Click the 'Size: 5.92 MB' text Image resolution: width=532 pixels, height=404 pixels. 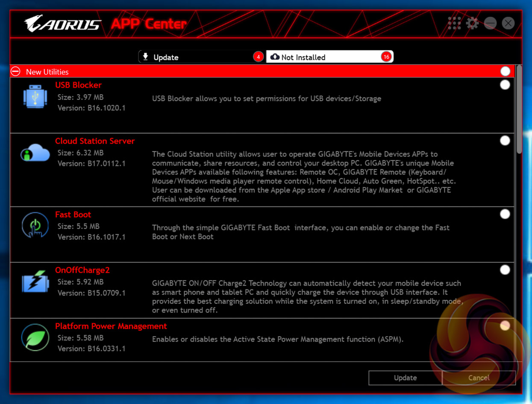click(x=80, y=282)
